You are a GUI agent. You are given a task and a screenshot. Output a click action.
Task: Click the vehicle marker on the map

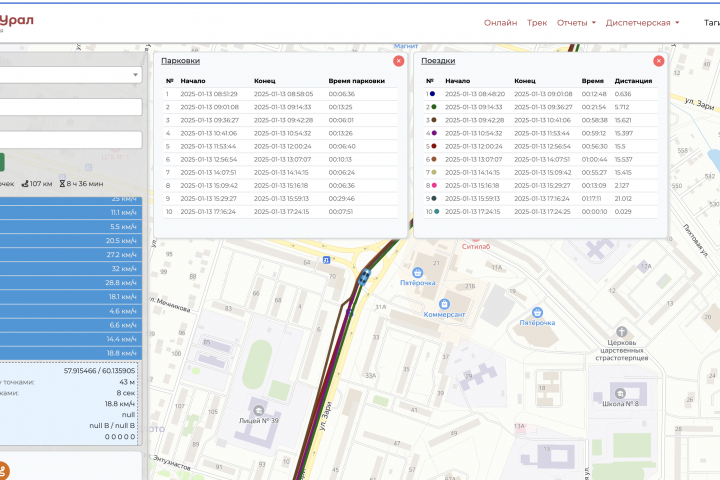tap(365, 277)
